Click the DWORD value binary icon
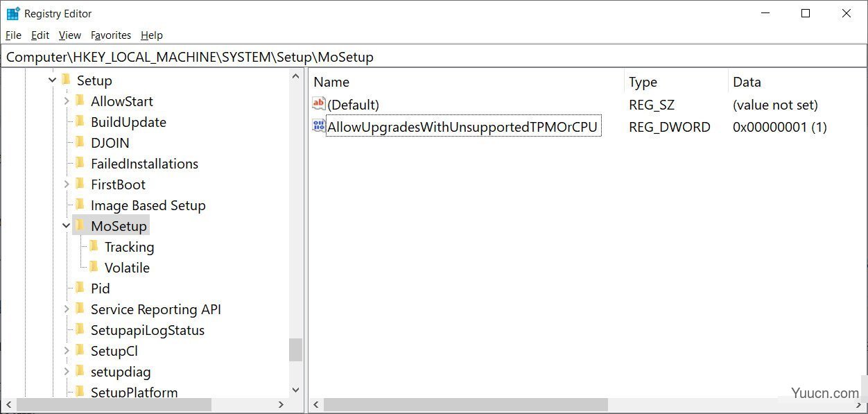The width and height of the screenshot is (868, 414). pyautogui.click(x=319, y=126)
